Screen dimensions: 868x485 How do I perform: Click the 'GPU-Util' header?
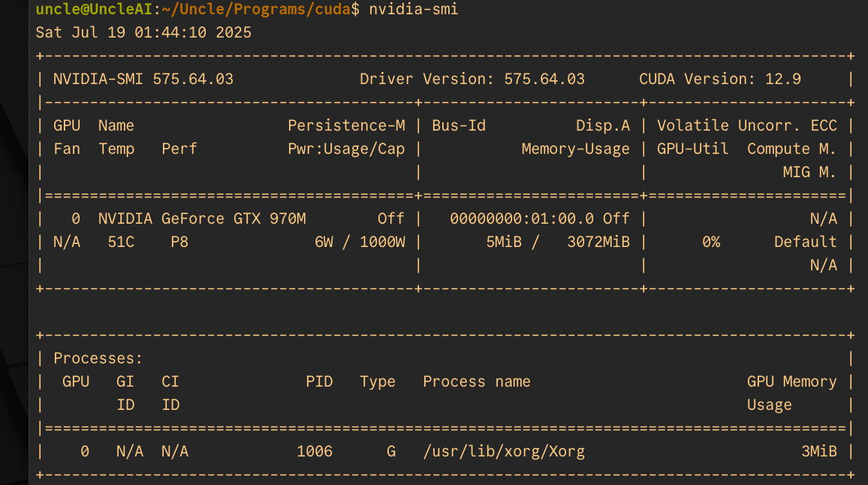click(692, 149)
